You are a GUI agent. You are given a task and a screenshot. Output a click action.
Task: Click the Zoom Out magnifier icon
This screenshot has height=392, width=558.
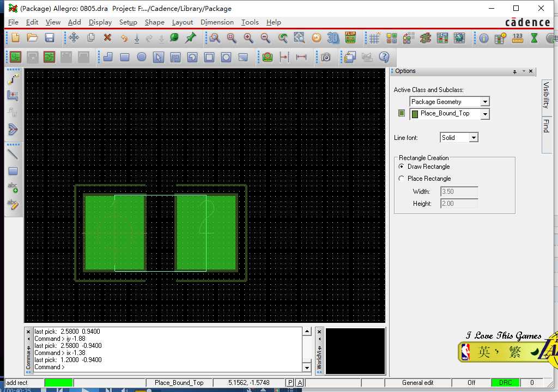tap(265, 38)
